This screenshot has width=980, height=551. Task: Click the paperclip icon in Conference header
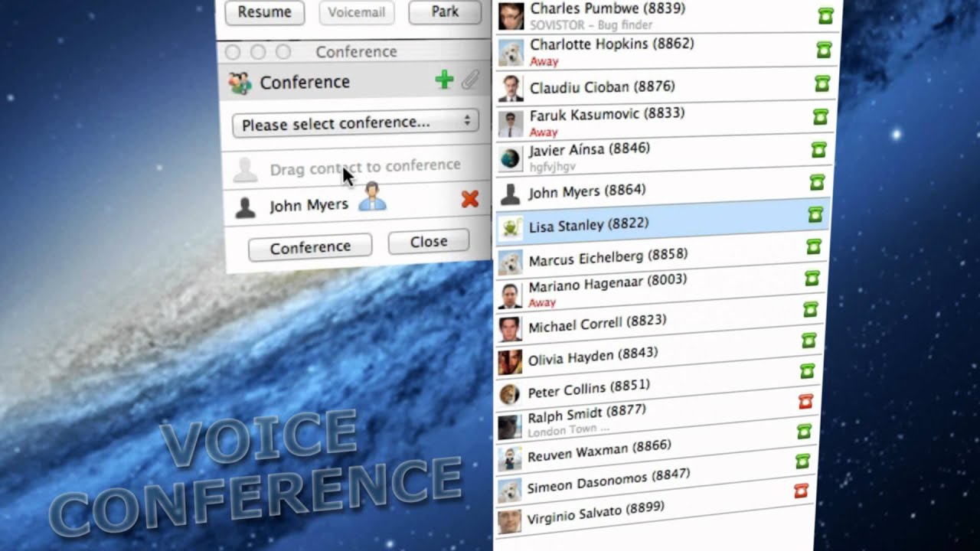pyautogui.click(x=470, y=79)
